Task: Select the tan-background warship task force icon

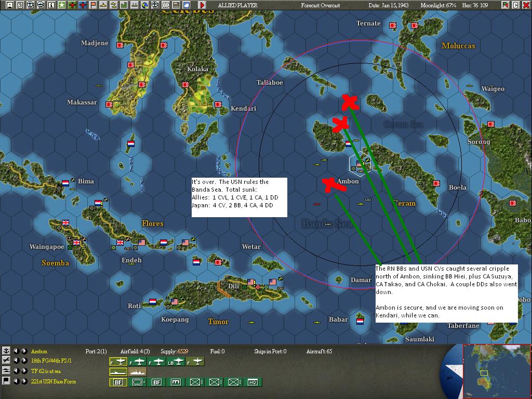Action: coord(137,372)
